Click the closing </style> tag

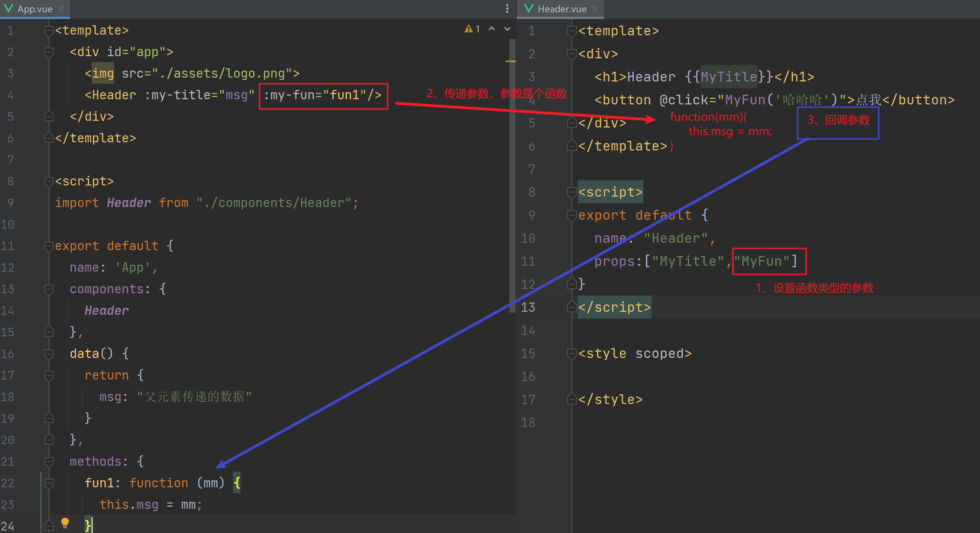coord(610,400)
